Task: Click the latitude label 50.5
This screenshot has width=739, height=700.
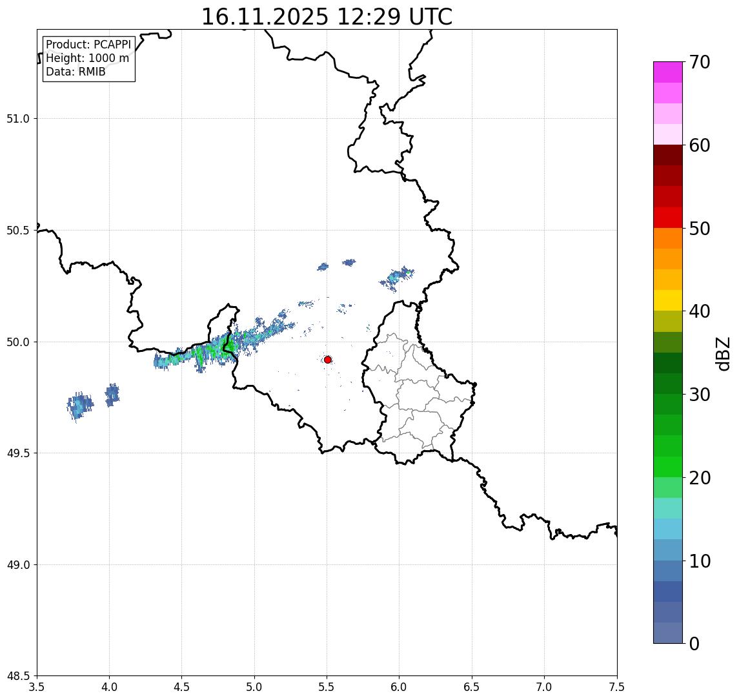Action: (18, 231)
